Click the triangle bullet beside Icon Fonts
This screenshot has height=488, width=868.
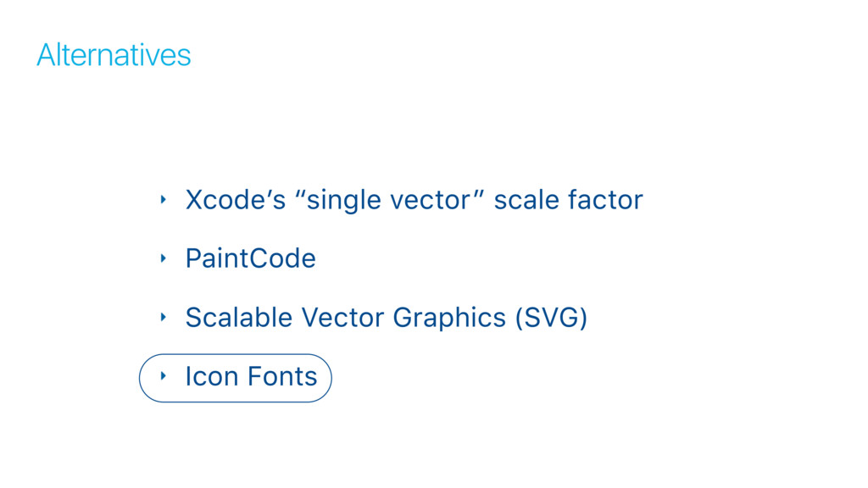click(x=164, y=376)
